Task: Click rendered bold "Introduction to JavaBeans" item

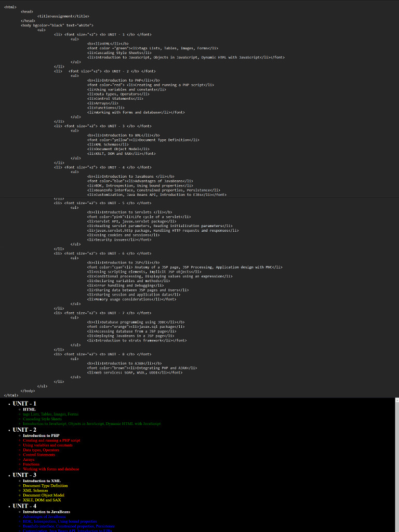Action: coord(46,512)
